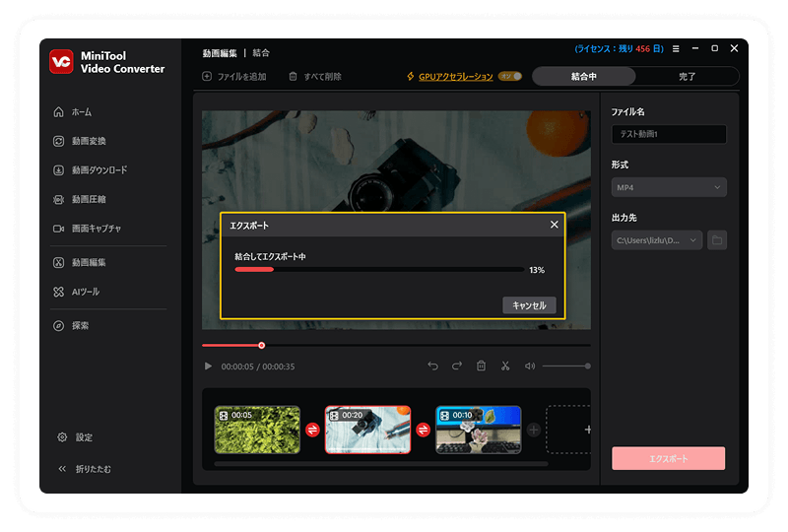Click the 結合してエクスポート中 status text

pyautogui.click(x=270, y=256)
